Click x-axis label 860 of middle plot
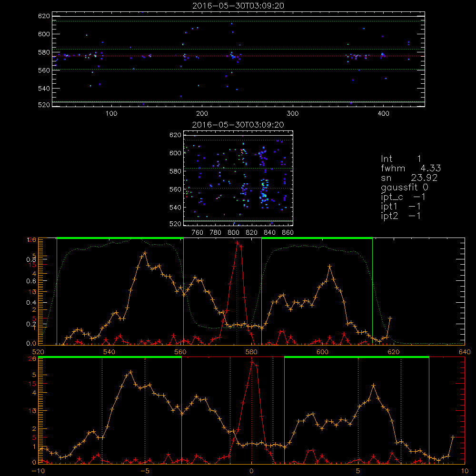This screenshot has width=476, height=476. 288,233
